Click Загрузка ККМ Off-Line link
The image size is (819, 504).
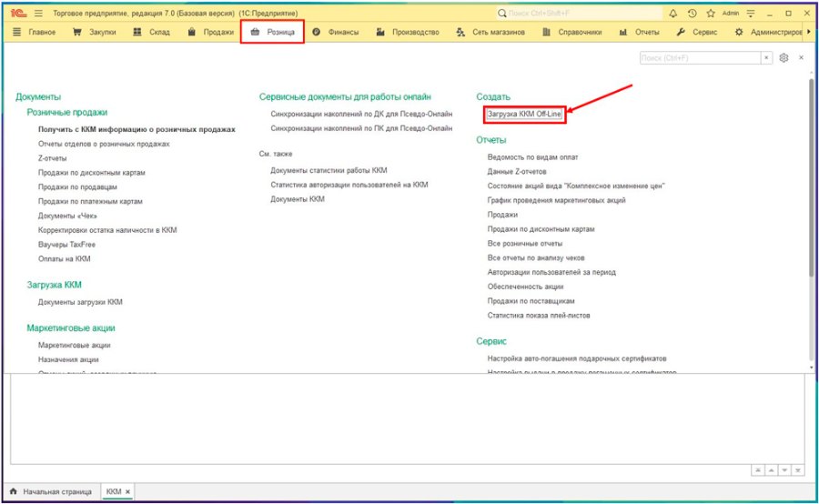[x=524, y=114]
